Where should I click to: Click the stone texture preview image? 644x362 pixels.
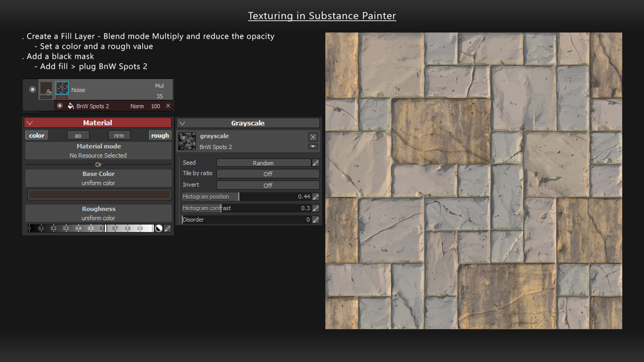click(x=474, y=181)
